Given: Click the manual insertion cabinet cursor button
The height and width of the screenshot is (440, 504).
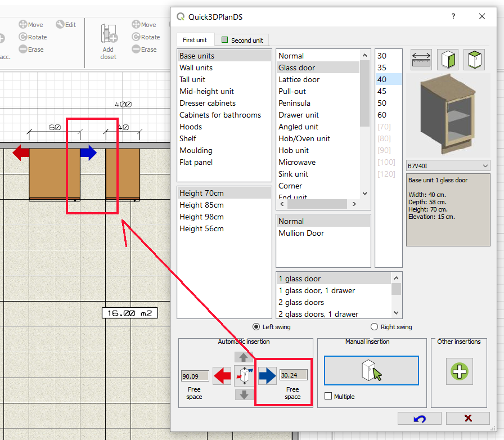Looking at the screenshot, I should point(371,371).
